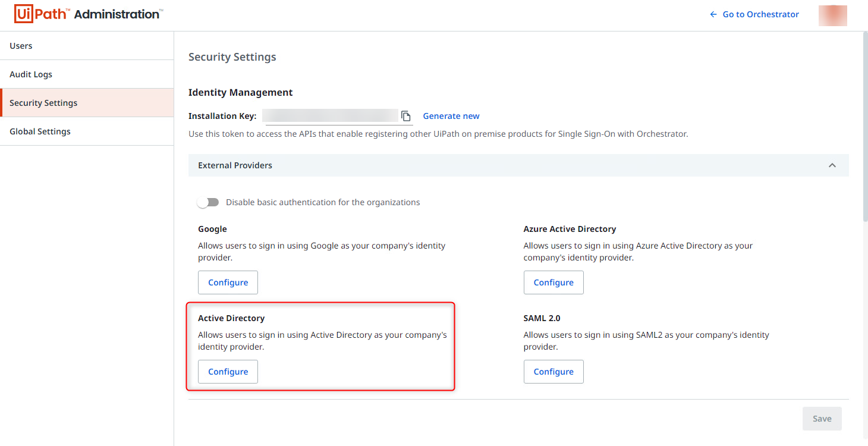Click Generate new installation key link

pos(451,116)
